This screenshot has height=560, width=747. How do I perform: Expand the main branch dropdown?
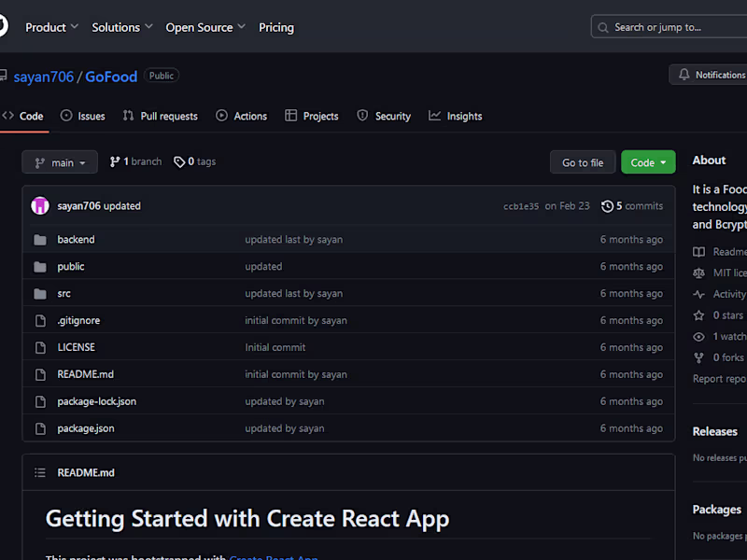click(60, 162)
